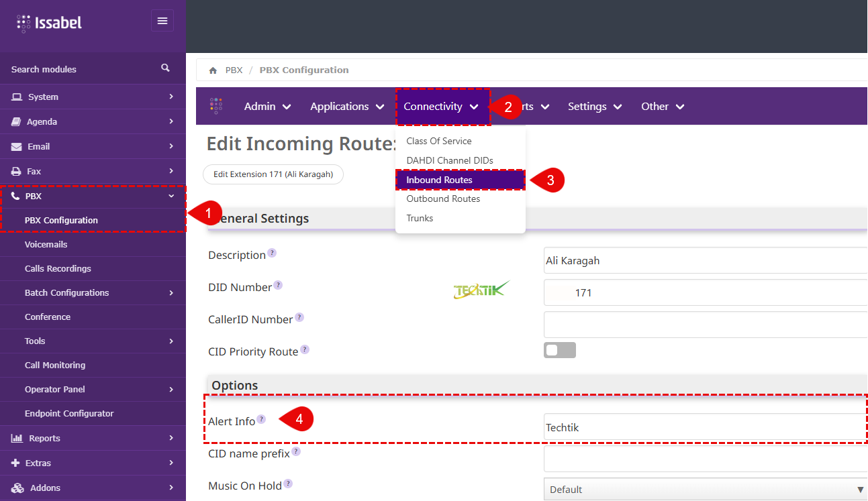Viewport: 868px width, 501px height.
Task: Click the Description field with Ali Karagah
Action: pos(705,260)
